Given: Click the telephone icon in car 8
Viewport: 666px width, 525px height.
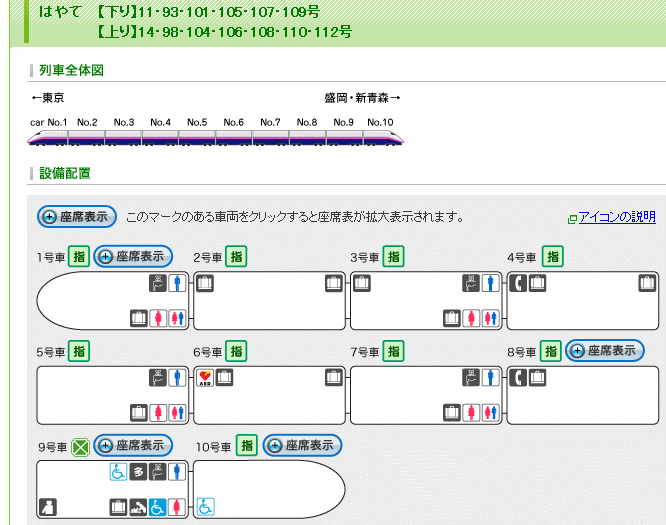Looking at the screenshot, I should coord(518,378).
